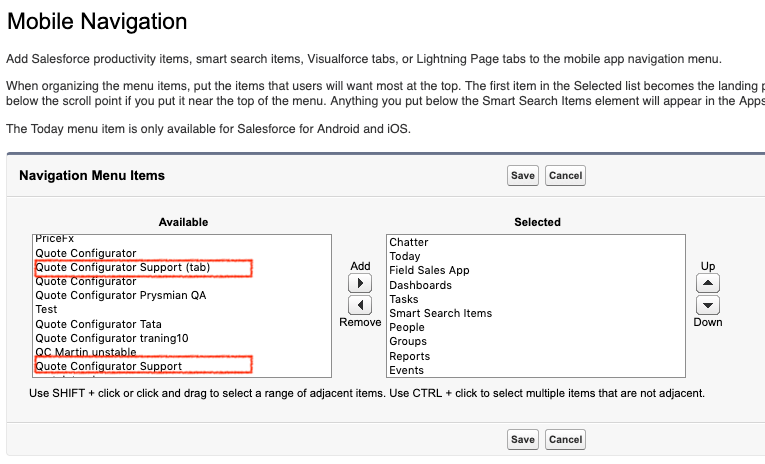765x464 pixels.
Task: Select Field Sales App item
Action: pos(536,270)
